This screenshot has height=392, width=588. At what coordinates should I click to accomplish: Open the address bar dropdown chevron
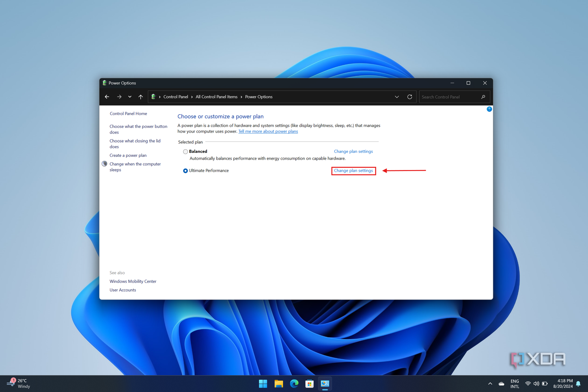[397, 97]
